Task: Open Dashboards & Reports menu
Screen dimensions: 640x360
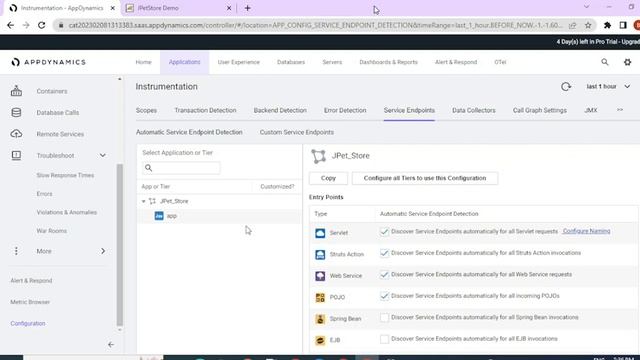Action: [x=388, y=62]
